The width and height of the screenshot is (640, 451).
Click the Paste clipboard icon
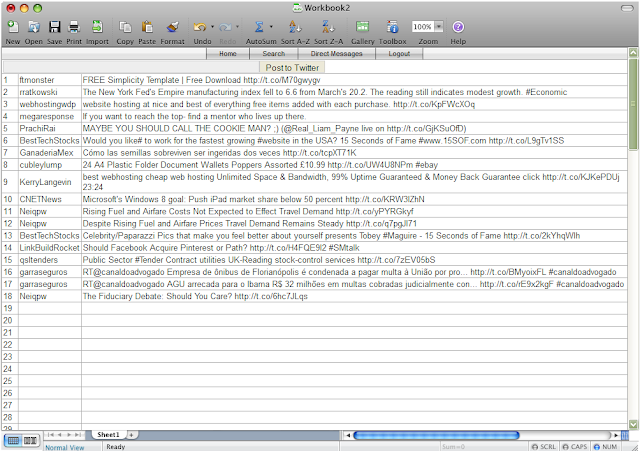[147, 27]
